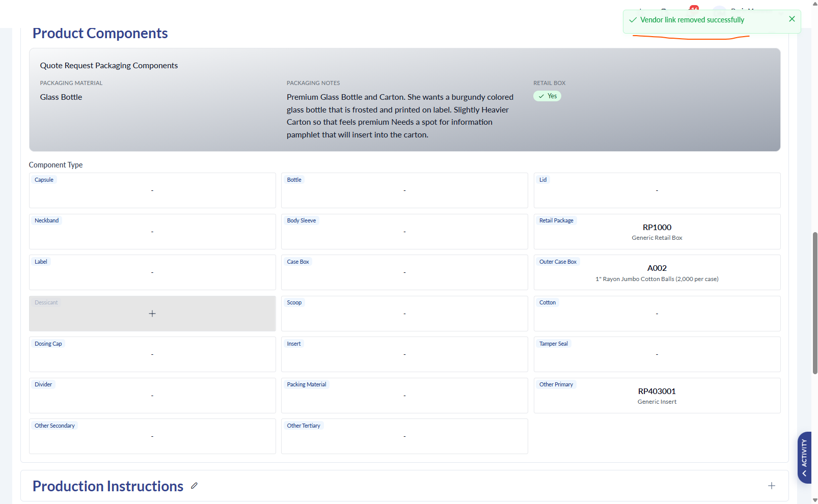Select the Other Tertiary component card
818x504 pixels.
tap(404, 436)
